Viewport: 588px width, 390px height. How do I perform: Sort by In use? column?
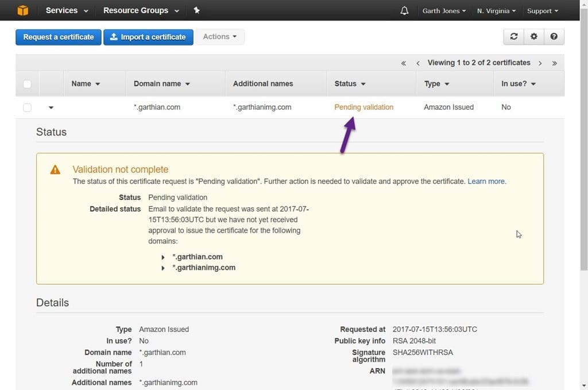pyautogui.click(x=519, y=84)
